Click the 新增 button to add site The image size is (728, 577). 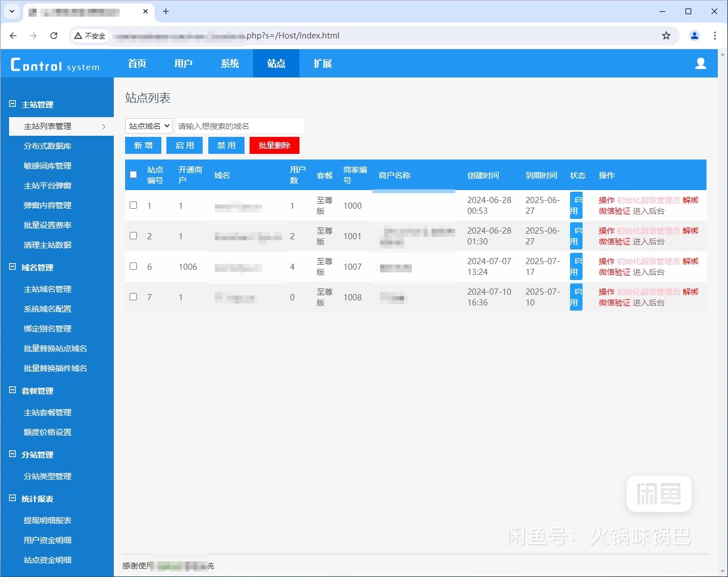[x=143, y=145]
